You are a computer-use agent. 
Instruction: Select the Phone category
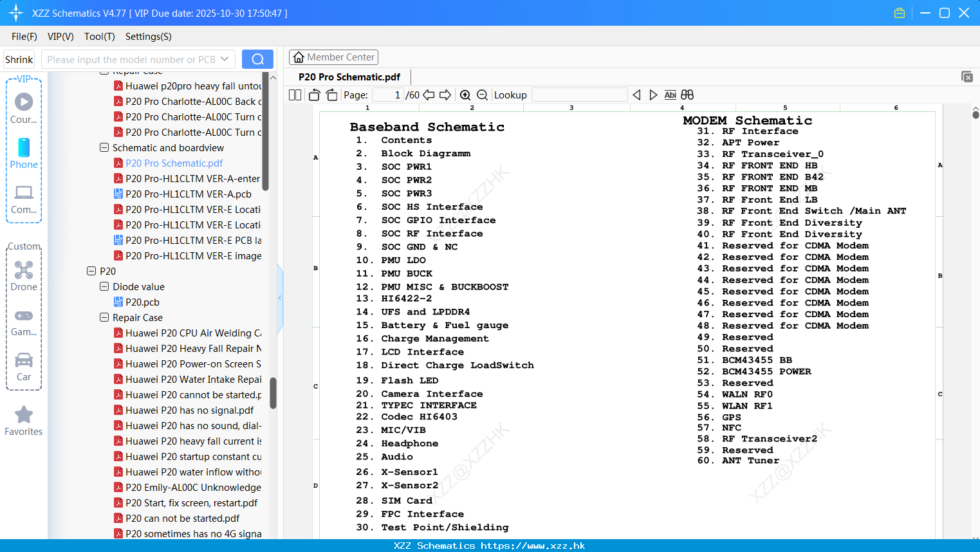pos(24,154)
